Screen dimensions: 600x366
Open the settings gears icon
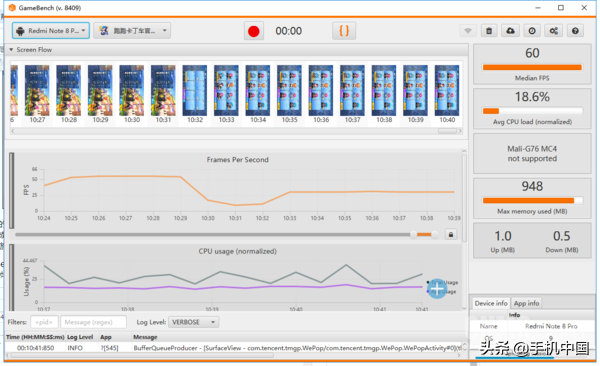tap(554, 31)
